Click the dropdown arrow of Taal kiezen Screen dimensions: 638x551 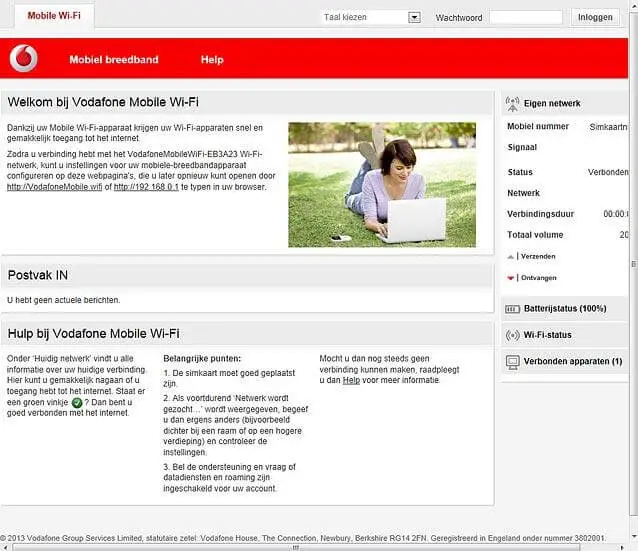tap(414, 17)
